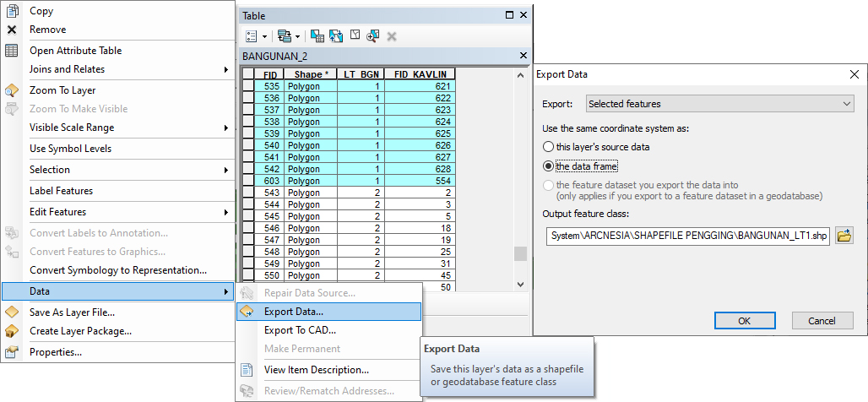This screenshot has height=402, width=868.
Task: Click the Export Data layer icon in submenu
Action: coord(247,311)
